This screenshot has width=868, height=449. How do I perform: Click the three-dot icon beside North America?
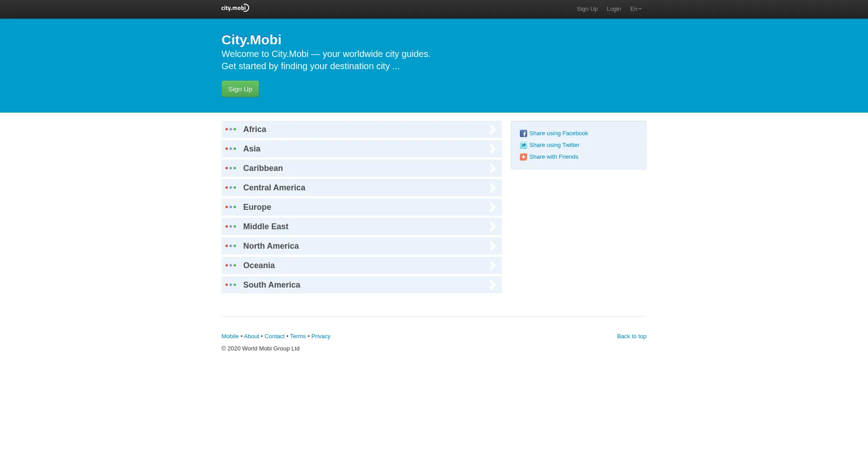(231, 246)
